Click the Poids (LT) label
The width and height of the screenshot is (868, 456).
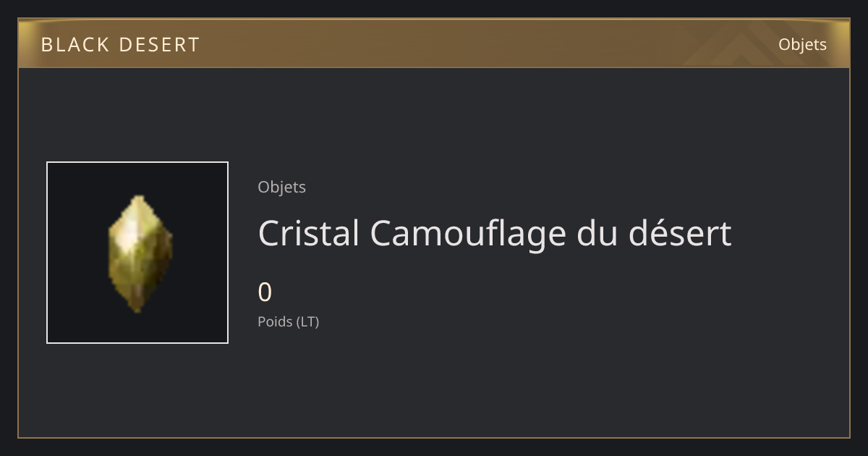pyautogui.click(x=288, y=321)
